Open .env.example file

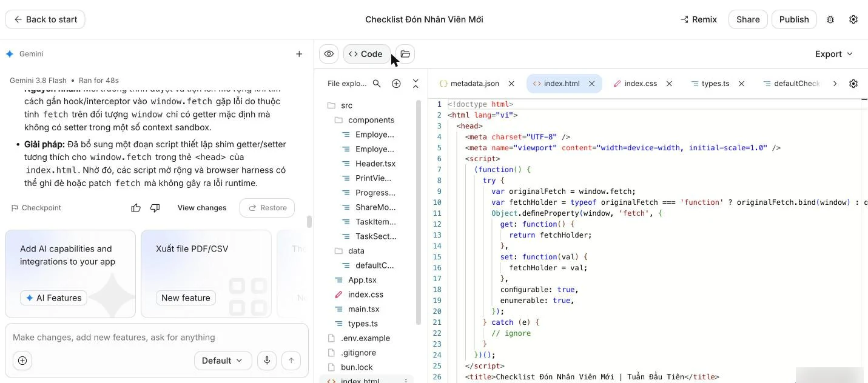[366, 338]
